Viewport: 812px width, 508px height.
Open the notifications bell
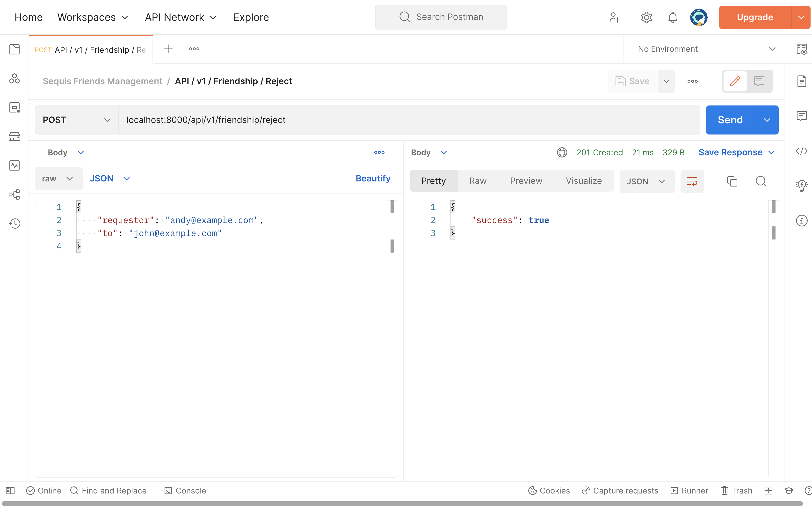click(x=672, y=17)
